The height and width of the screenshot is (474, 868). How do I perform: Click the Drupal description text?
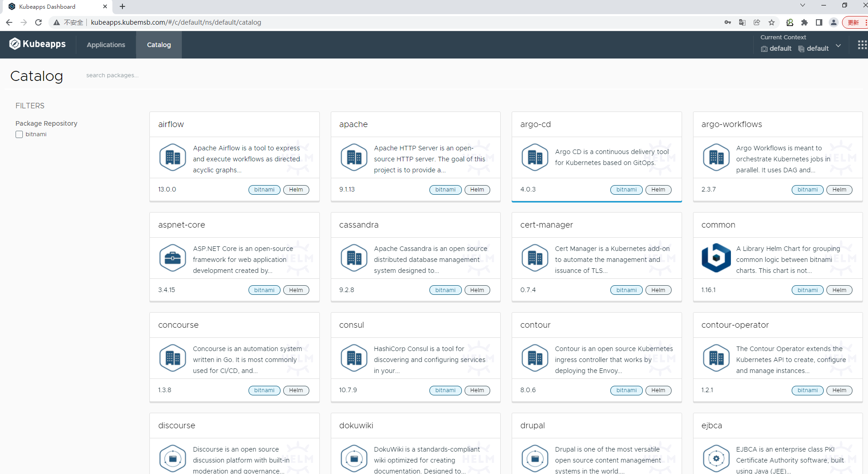[608, 460]
